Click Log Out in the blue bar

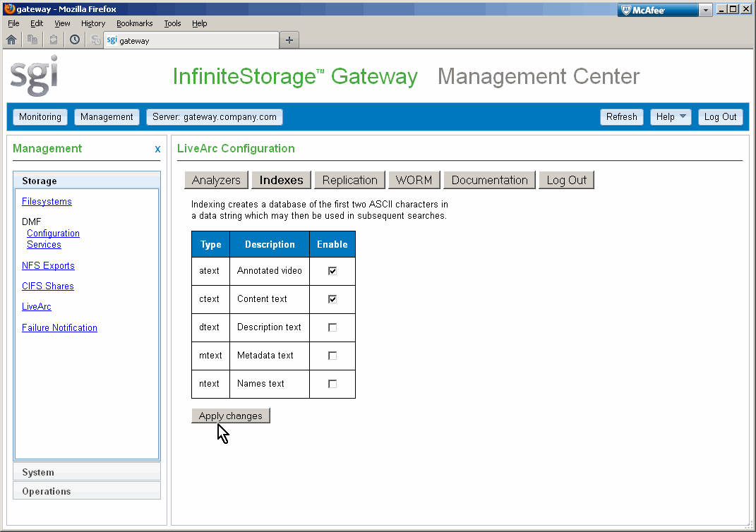[x=720, y=116]
